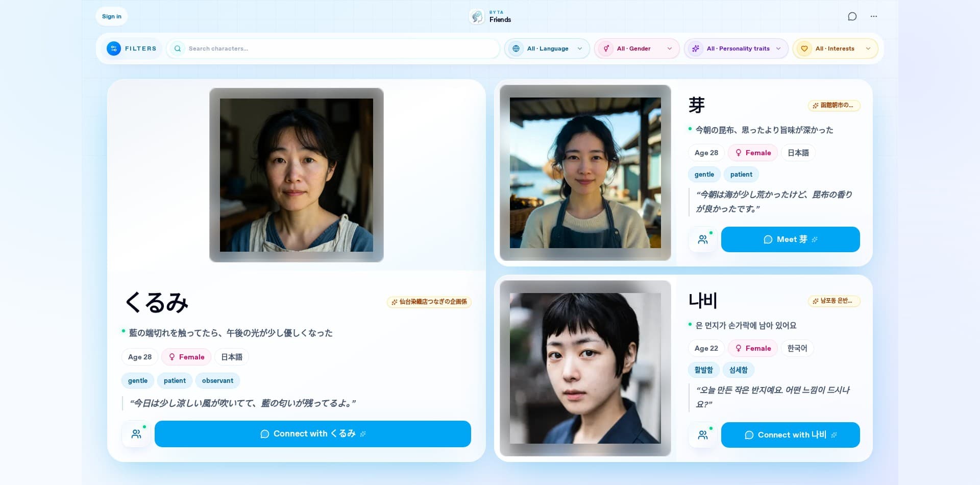Click the Connect with 나비 button
This screenshot has width=980, height=485.
[791, 435]
